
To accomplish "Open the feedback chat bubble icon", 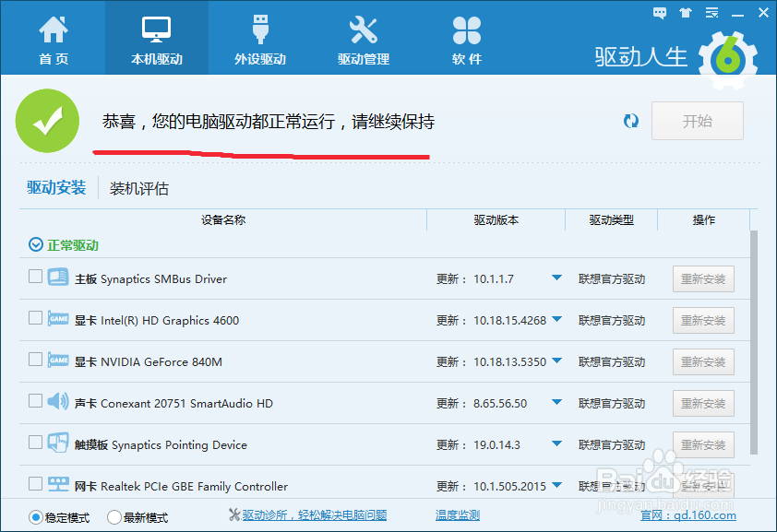I will pos(660,13).
